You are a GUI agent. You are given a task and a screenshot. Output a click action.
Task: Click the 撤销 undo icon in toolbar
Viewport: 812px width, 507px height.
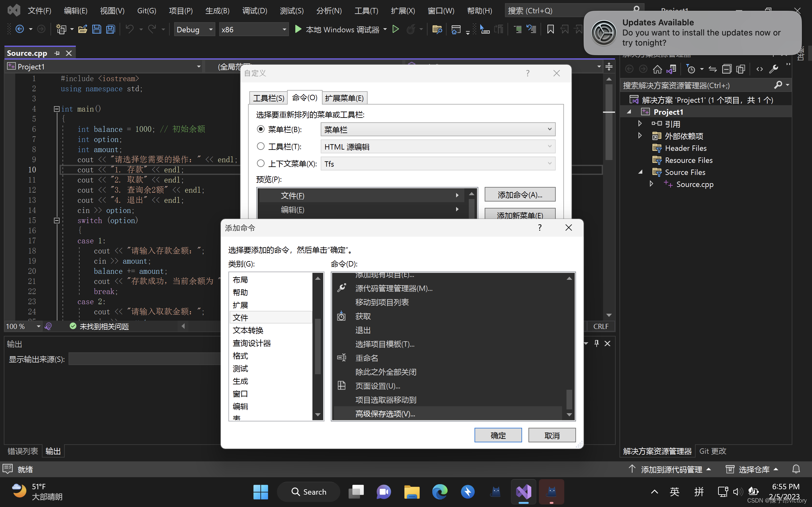pos(129,29)
